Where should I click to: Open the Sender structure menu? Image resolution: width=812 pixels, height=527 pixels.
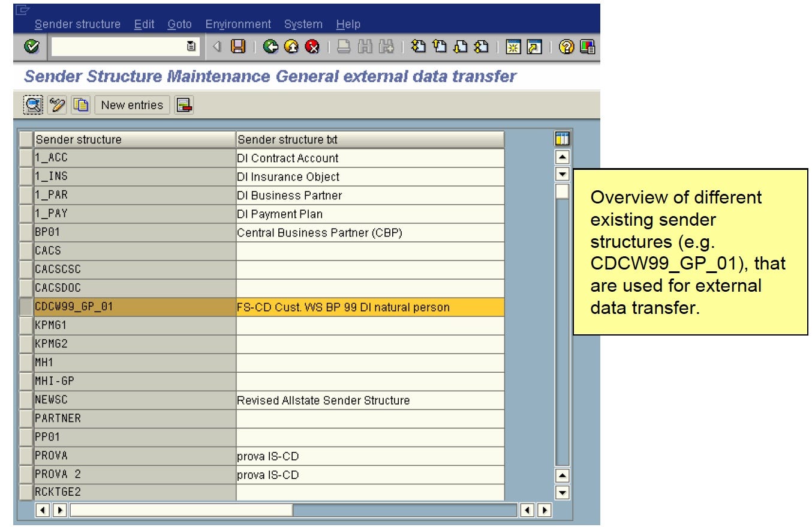point(77,24)
